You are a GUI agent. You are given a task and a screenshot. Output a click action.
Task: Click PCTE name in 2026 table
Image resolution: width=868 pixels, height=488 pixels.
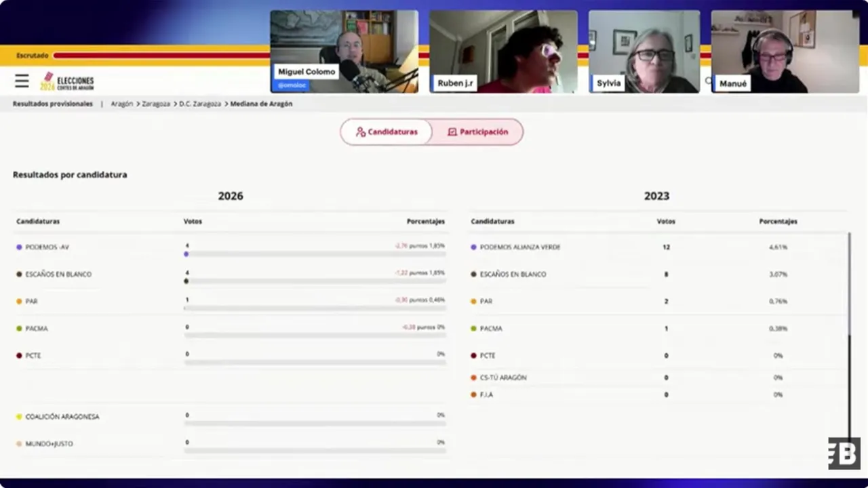[x=33, y=356]
